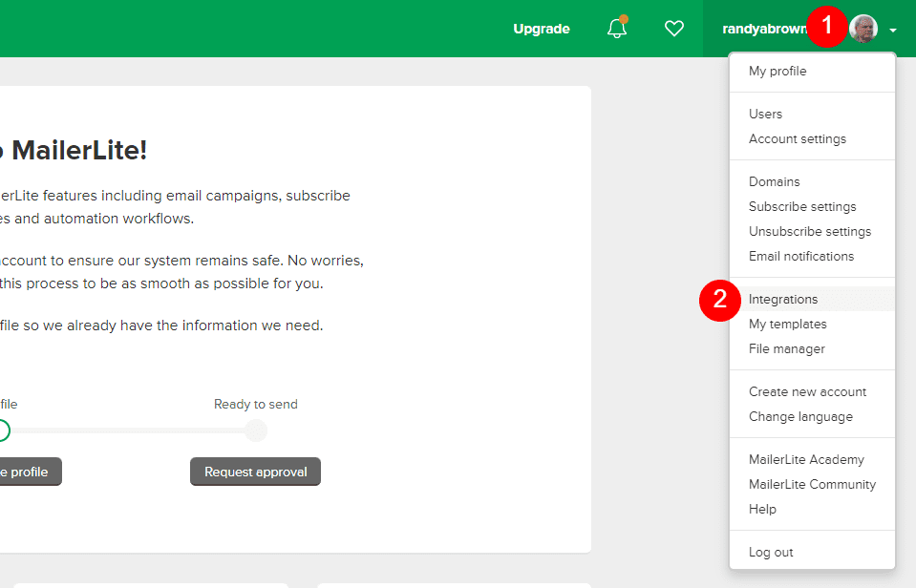Viewport: 916px width, 588px height.
Task: Select Subscribe settings
Action: click(x=800, y=206)
